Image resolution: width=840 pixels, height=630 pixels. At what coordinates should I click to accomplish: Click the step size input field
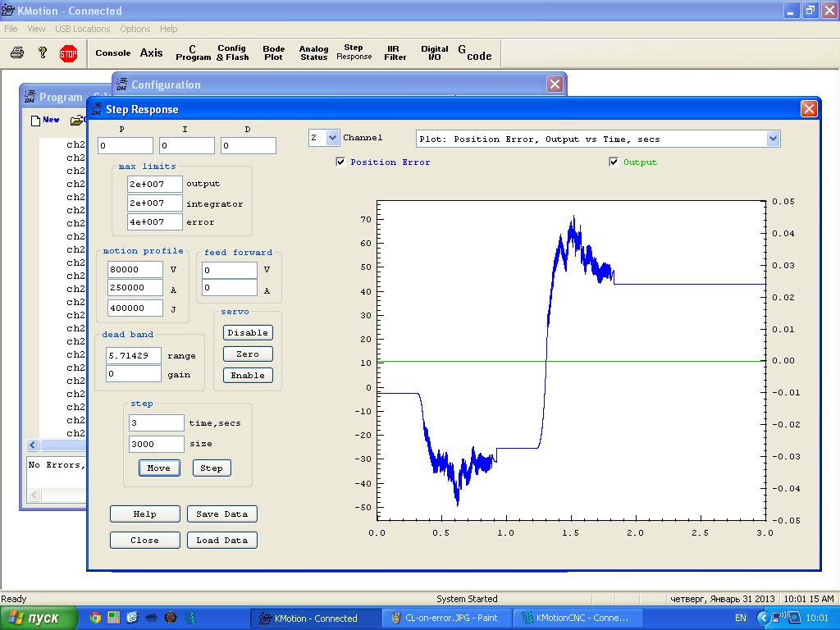pyautogui.click(x=157, y=444)
